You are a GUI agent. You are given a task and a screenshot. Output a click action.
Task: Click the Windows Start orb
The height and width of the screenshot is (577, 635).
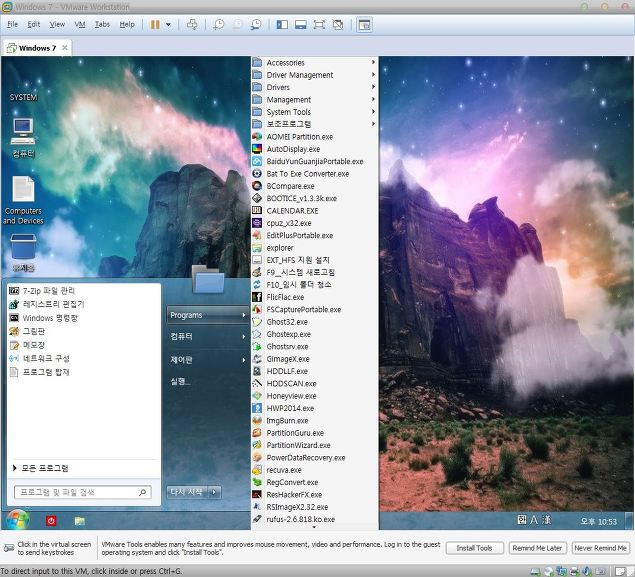coord(17,520)
